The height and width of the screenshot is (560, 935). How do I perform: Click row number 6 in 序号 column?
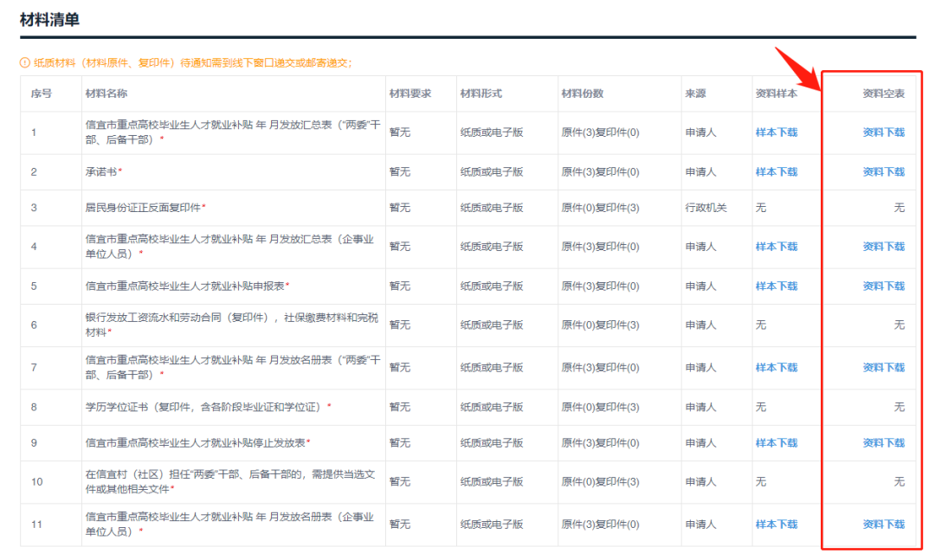[x=34, y=325]
